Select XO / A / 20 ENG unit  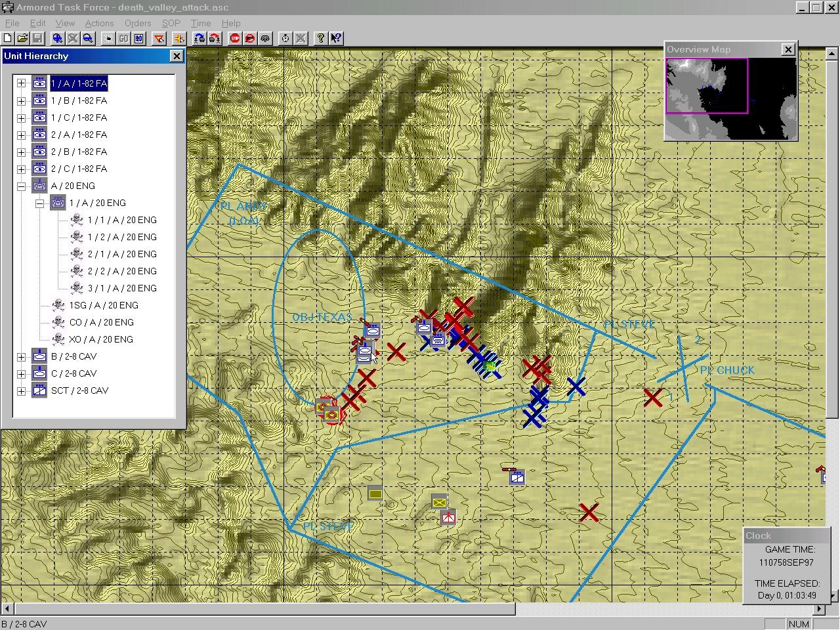[101, 340]
